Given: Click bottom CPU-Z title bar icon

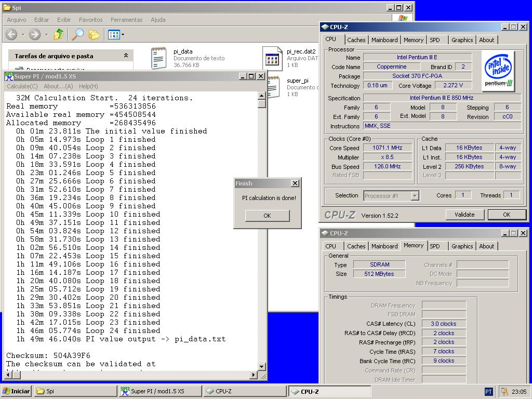Looking at the screenshot, I should pos(325,233).
